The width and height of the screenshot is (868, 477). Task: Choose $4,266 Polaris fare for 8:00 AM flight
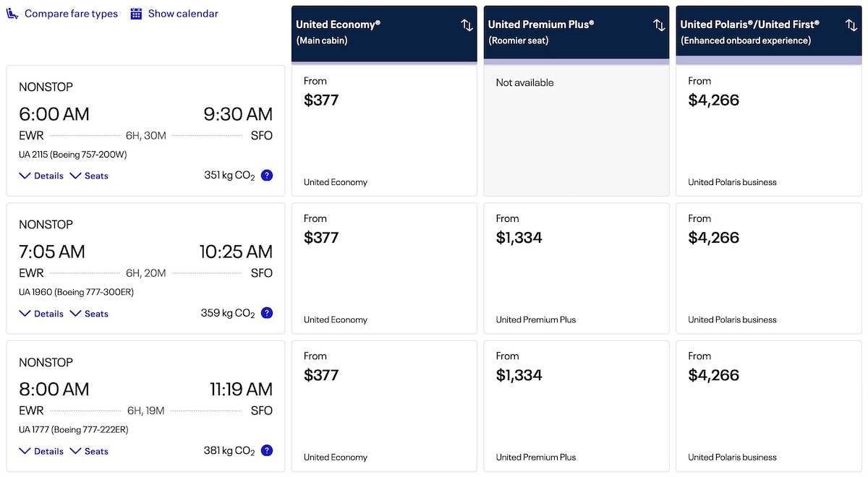click(x=769, y=405)
